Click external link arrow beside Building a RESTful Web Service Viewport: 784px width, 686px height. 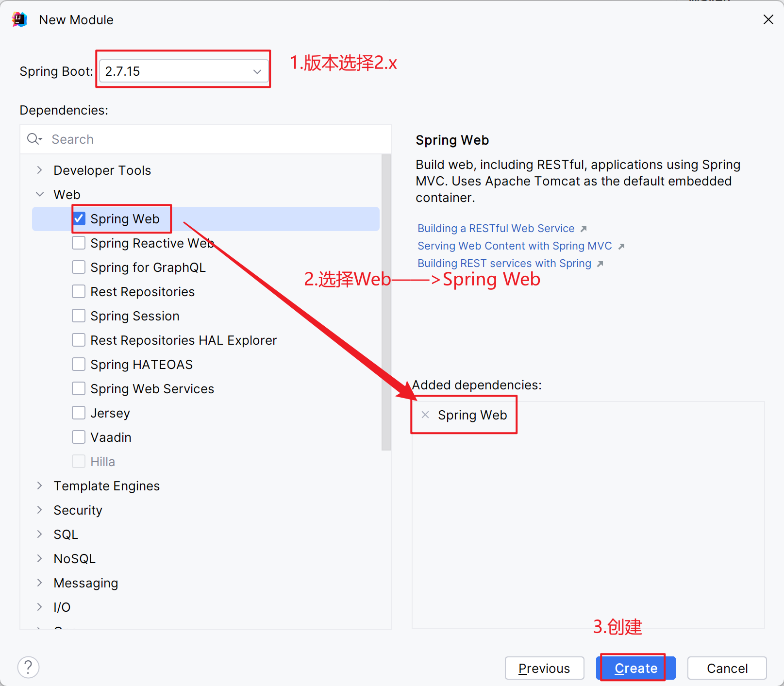[584, 229]
